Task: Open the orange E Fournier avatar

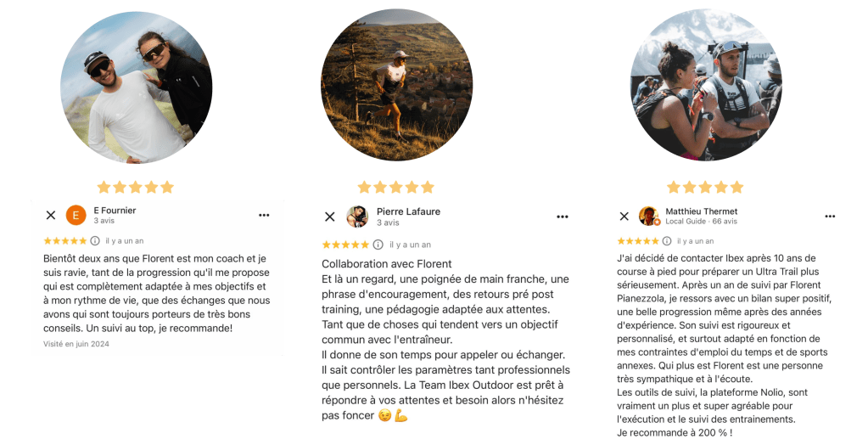Action: pyautogui.click(x=76, y=215)
